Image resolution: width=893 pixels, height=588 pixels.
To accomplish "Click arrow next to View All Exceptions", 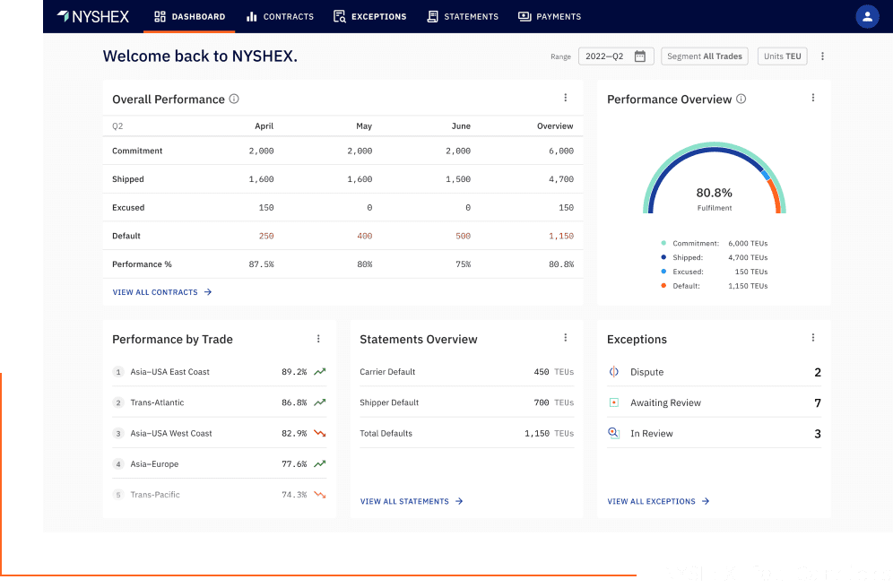I will point(706,501).
